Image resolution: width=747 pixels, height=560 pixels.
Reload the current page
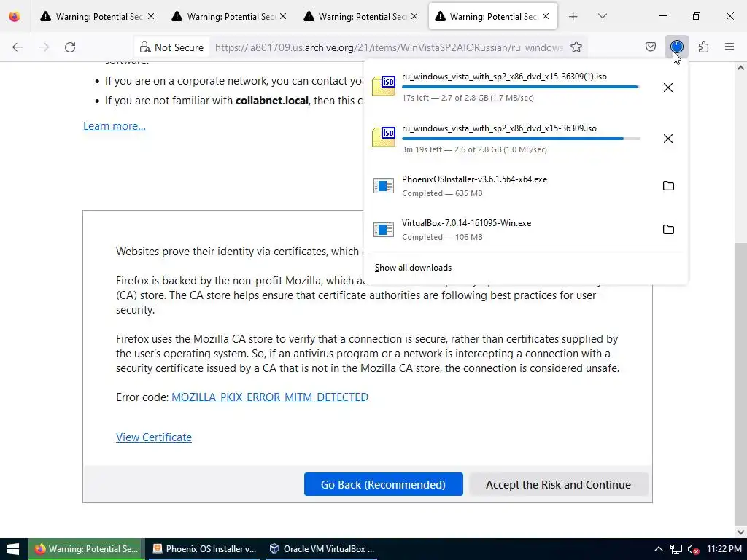tap(70, 47)
